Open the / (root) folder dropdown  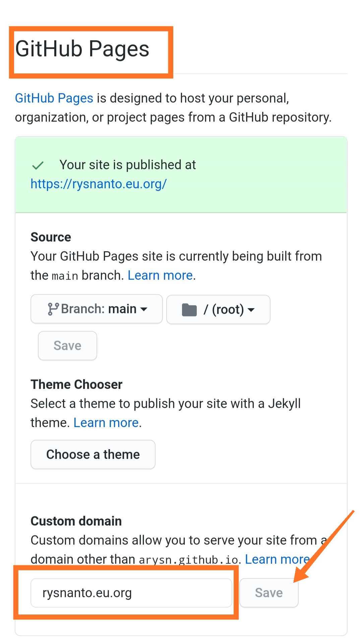tap(218, 309)
